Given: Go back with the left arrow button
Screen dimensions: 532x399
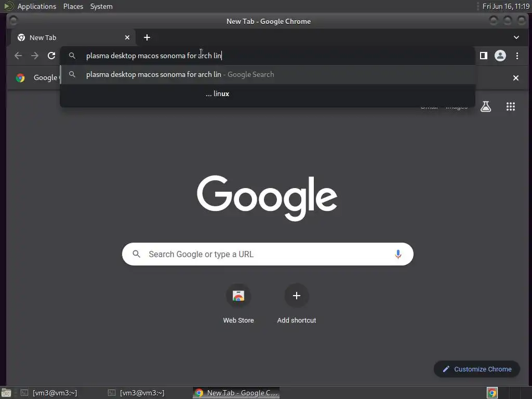Looking at the screenshot, I should coord(18,56).
